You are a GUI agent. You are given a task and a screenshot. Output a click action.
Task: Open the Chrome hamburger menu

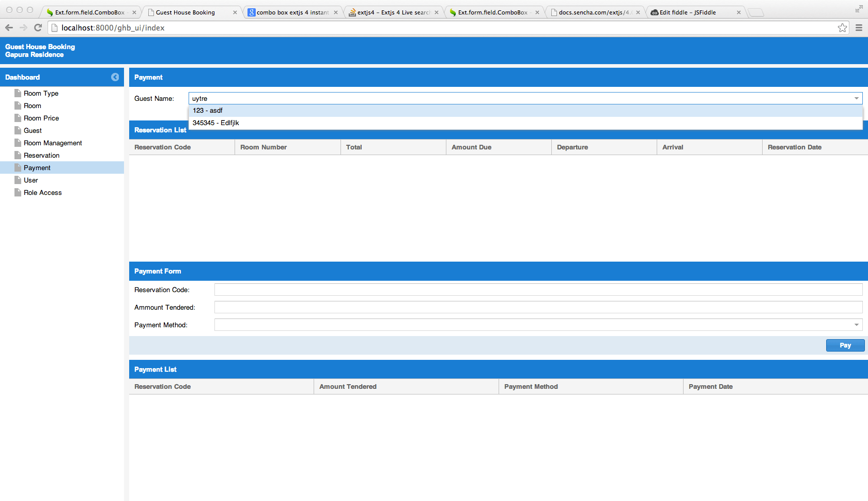click(859, 27)
